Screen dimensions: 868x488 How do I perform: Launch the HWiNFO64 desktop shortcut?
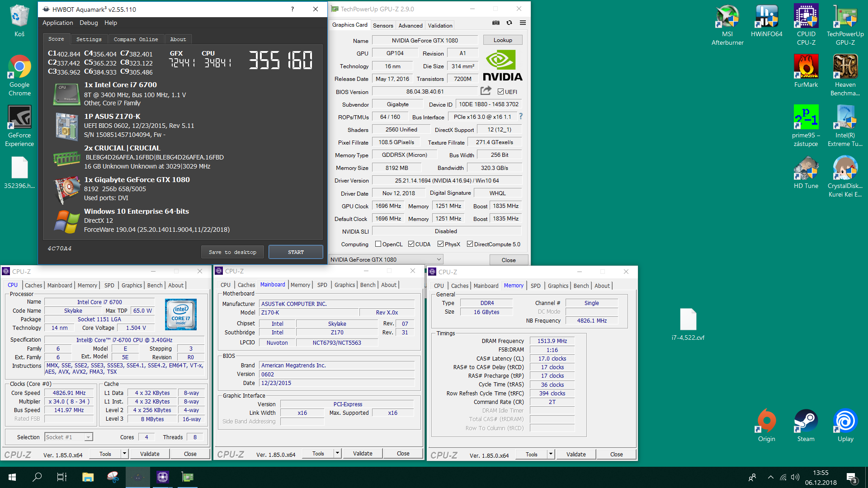coord(767,20)
